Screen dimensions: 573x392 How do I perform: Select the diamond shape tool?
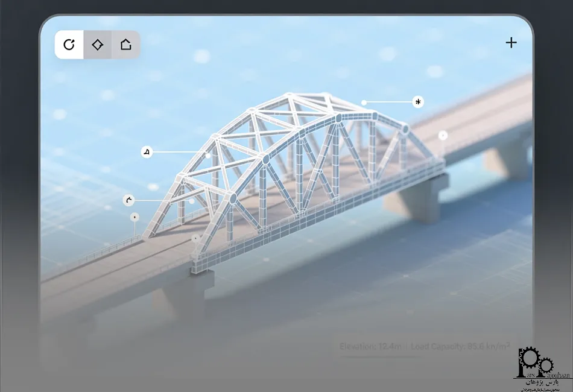[98, 45]
